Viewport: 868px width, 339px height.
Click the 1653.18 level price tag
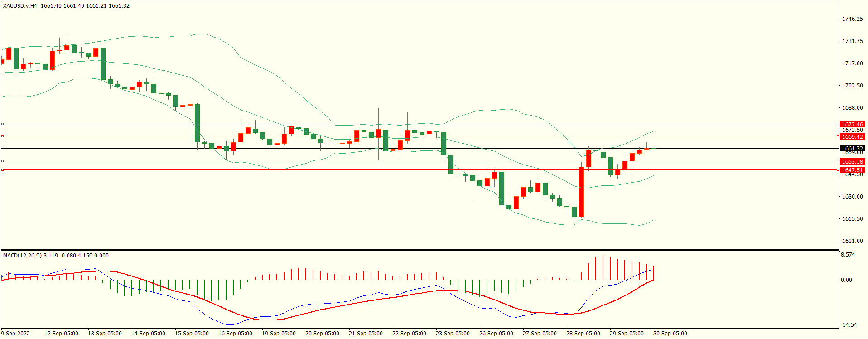point(852,161)
